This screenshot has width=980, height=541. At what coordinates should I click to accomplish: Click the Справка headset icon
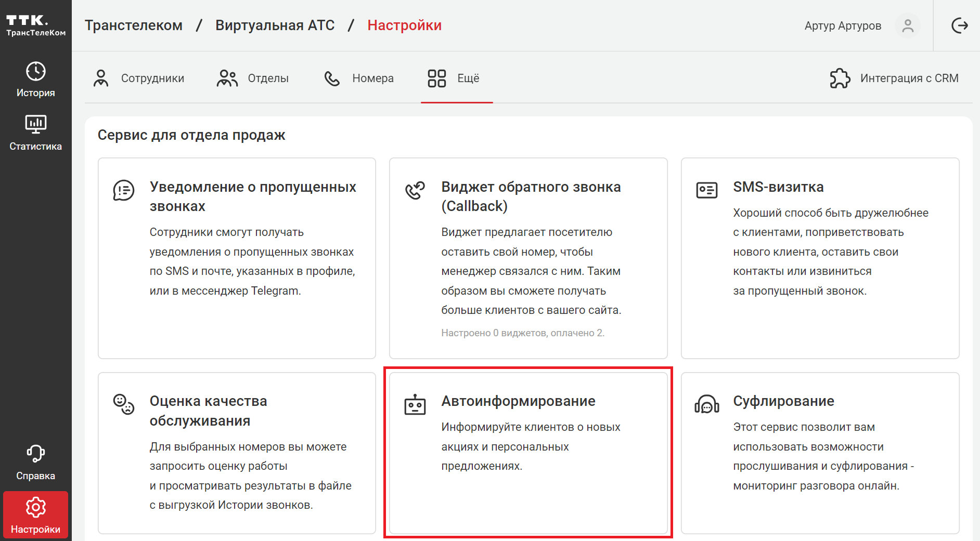coord(35,454)
